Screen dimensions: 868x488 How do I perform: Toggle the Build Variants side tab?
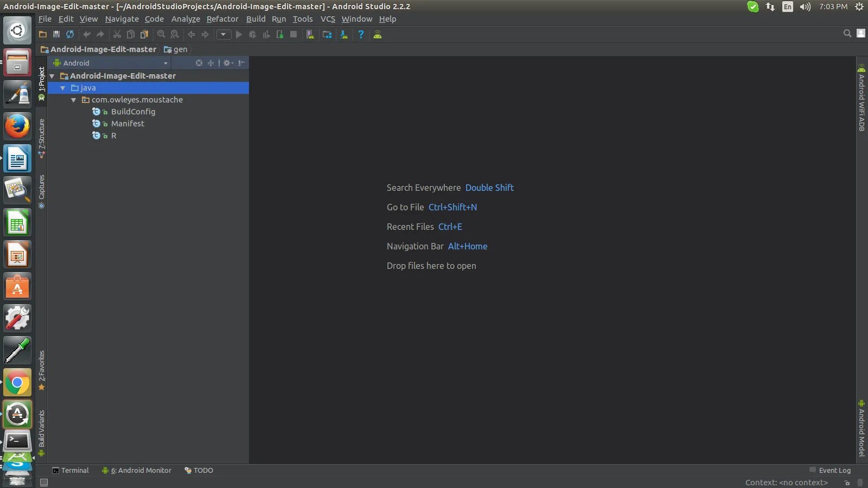[x=42, y=433]
